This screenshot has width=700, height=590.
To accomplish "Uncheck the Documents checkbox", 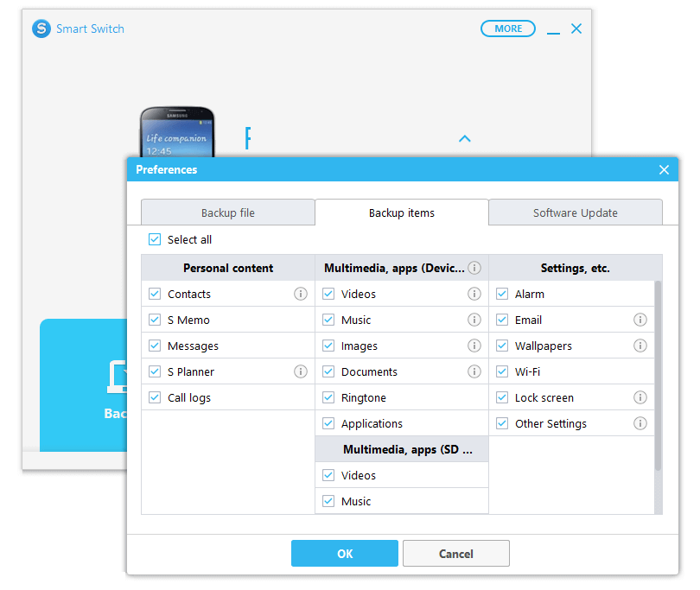I will tap(328, 371).
